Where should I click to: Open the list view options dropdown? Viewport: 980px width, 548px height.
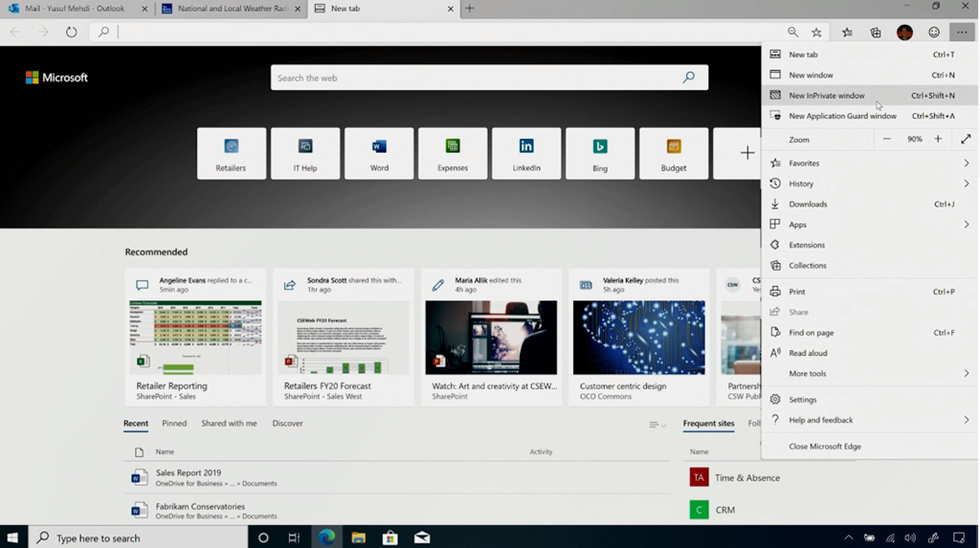pyautogui.click(x=657, y=425)
